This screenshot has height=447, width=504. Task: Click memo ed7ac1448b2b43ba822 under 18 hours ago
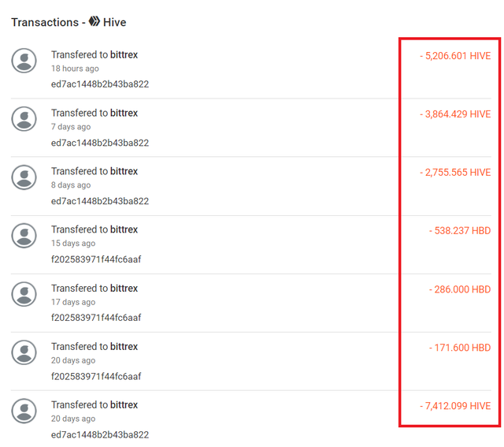(x=100, y=84)
